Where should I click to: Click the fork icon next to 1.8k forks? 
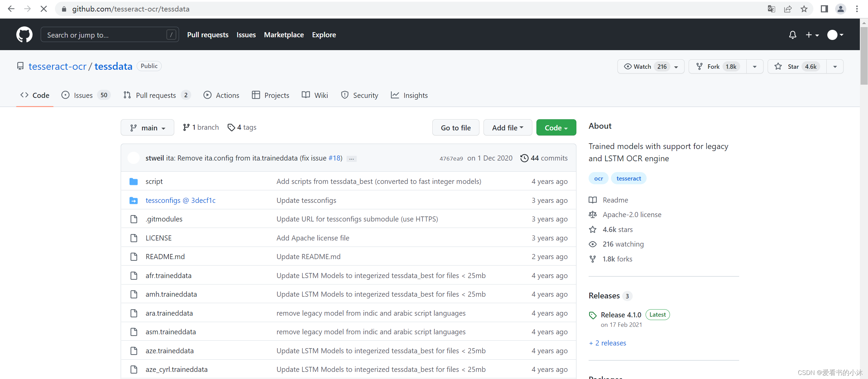click(x=593, y=259)
